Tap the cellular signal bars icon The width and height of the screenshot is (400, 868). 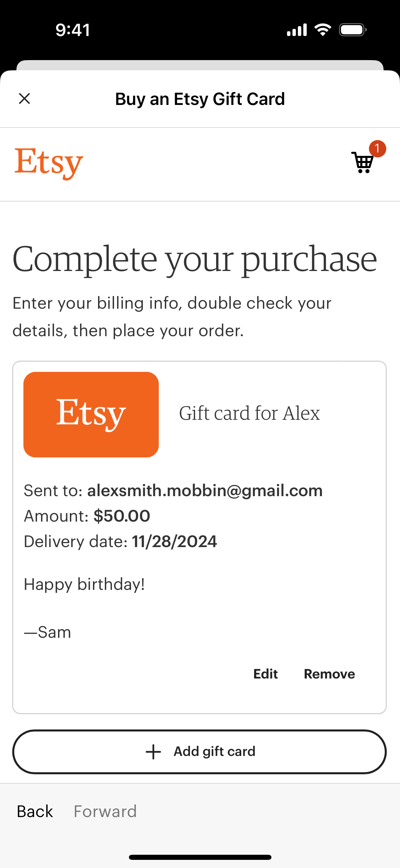click(x=297, y=30)
